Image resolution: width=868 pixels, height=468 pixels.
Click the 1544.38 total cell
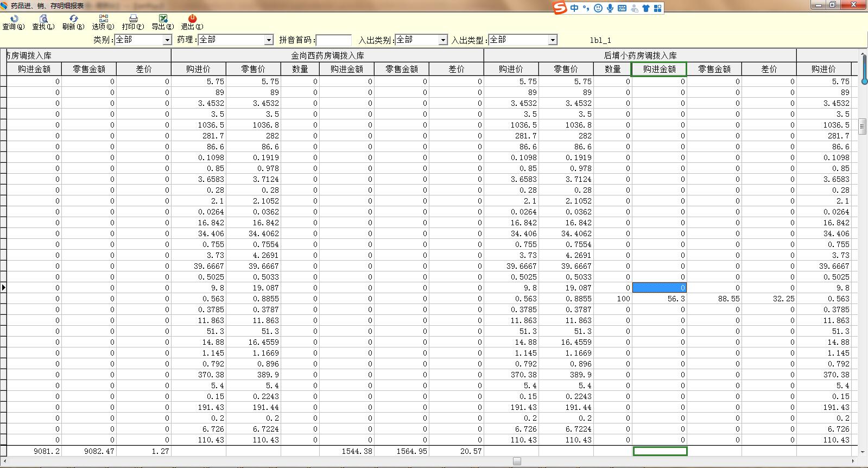tap(346, 451)
